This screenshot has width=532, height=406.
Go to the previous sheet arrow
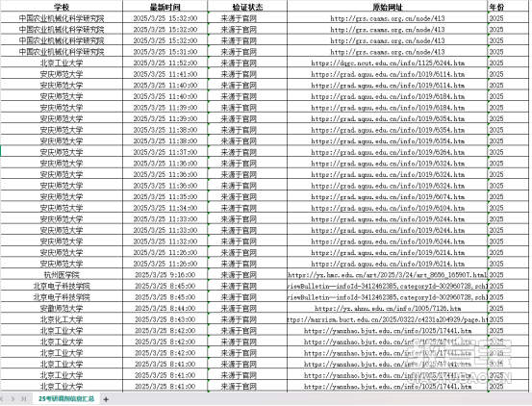pyautogui.click(x=1, y=399)
